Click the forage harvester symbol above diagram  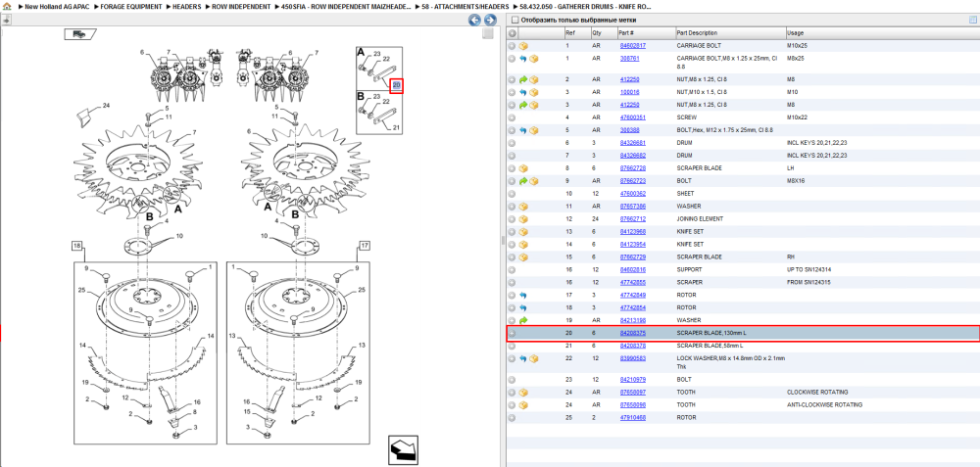point(79,34)
